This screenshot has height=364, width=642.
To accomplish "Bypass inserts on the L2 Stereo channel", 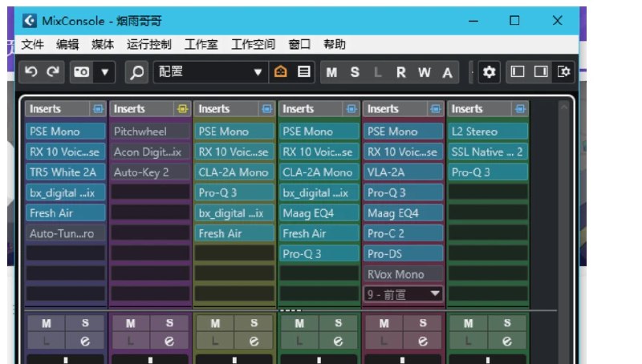I will (x=520, y=109).
